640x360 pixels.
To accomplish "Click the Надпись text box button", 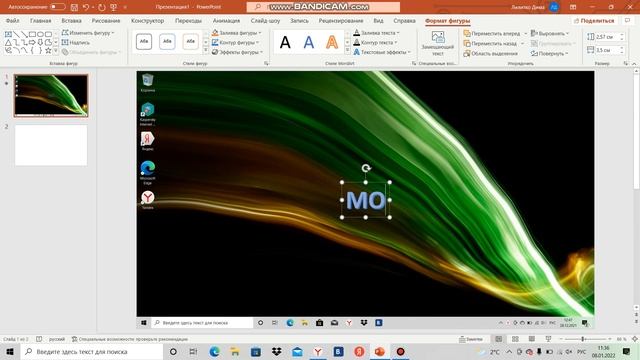I will pos(76,42).
